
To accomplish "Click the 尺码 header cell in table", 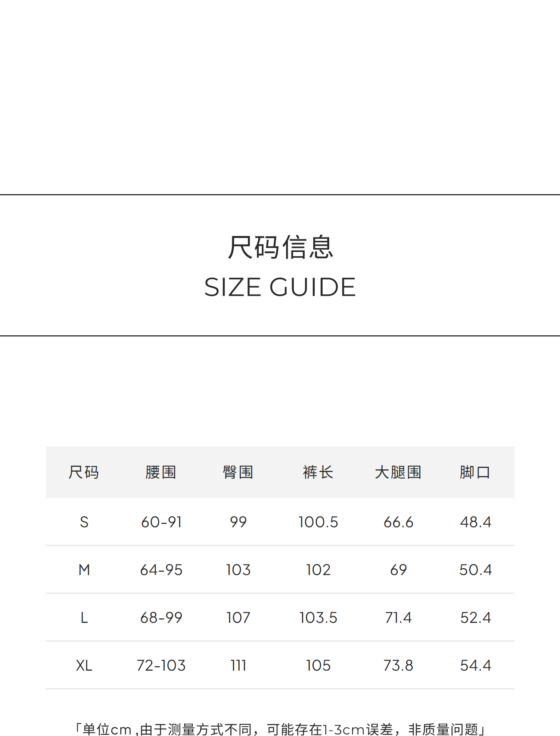I will [84, 472].
